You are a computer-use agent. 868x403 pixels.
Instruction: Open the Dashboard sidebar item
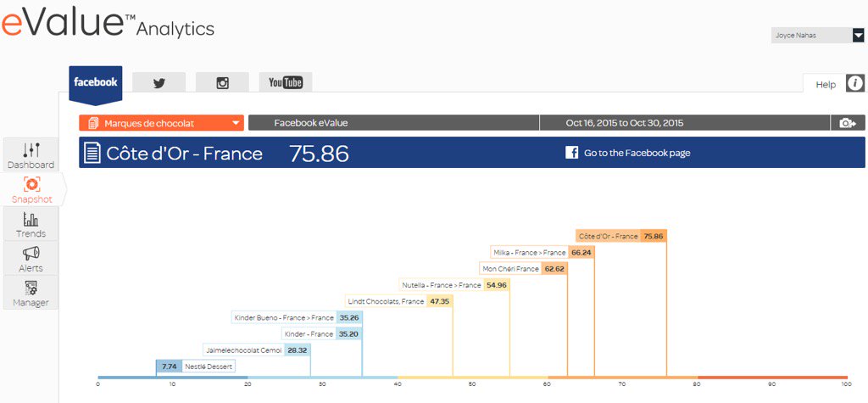coord(31,155)
